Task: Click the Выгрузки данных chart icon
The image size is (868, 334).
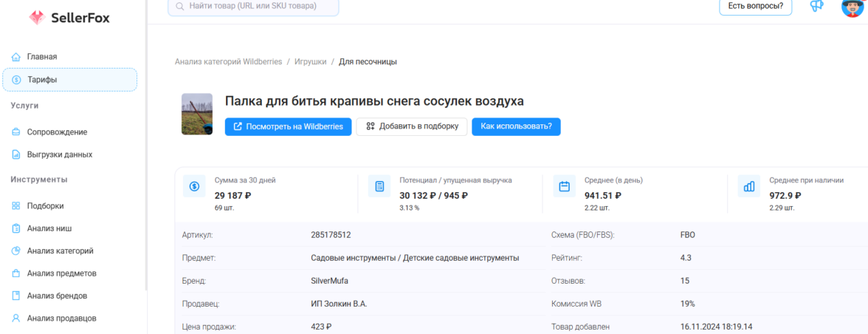Action: (15, 155)
